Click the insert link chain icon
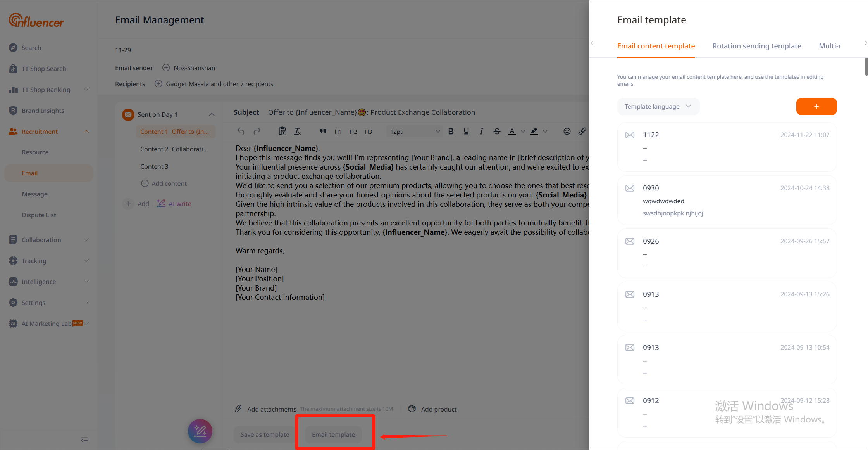Image resolution: width=868 pixels, height=450 pixels. pos(582,132)
